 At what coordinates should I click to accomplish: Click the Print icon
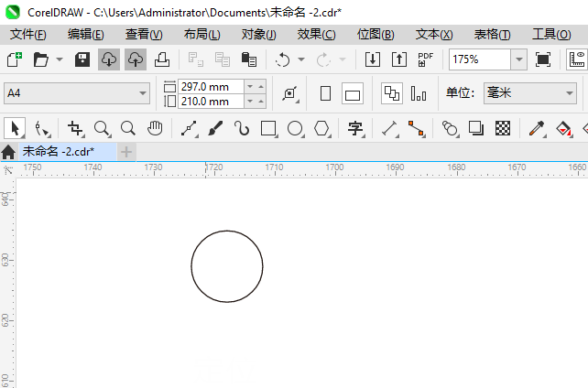(x=162, y=59)
